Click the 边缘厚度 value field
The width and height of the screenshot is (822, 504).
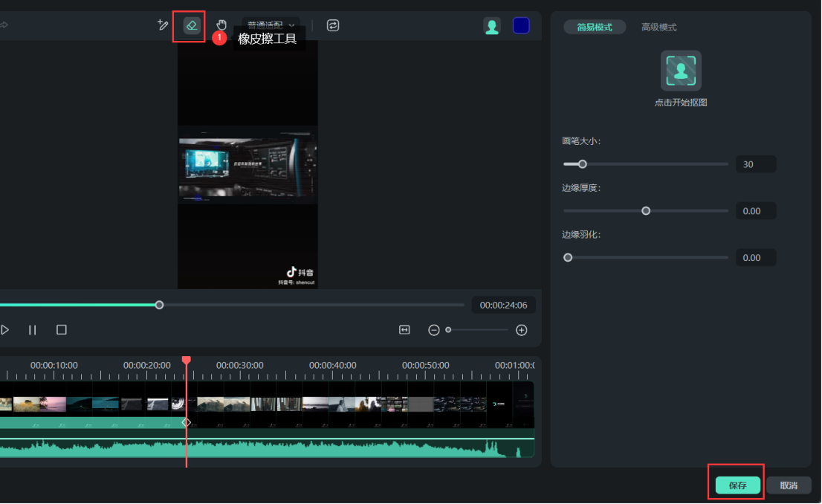pyautogui.click(x=755, y=211)
